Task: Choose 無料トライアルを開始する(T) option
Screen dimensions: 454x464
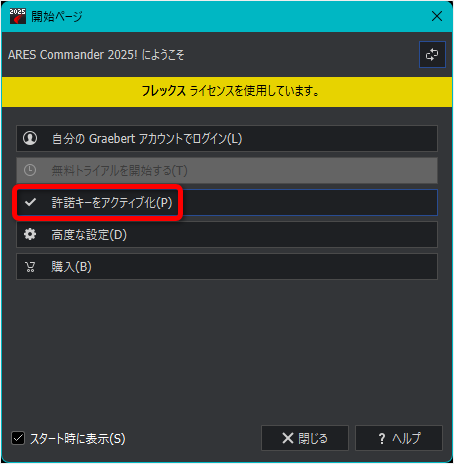Action: [x=227, y=170]
